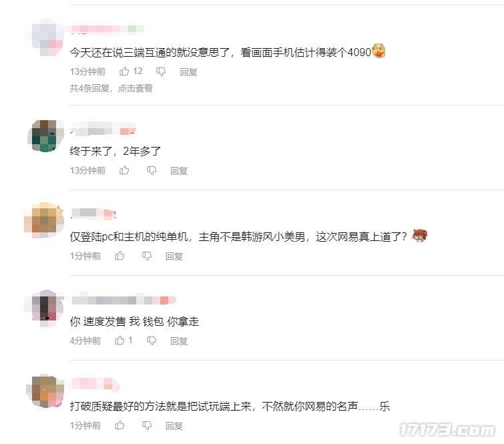This screenshot has height=444, width=504.
Task: Open avatar of the 终于来了 commenter
Action: tap(45, 136)
